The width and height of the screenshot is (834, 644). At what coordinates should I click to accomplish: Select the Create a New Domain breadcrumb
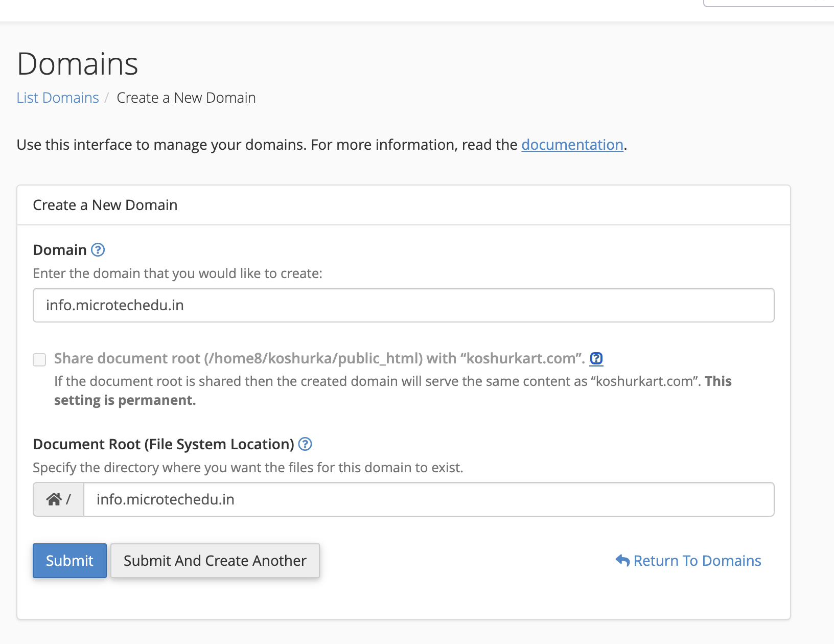click(186, 98)
